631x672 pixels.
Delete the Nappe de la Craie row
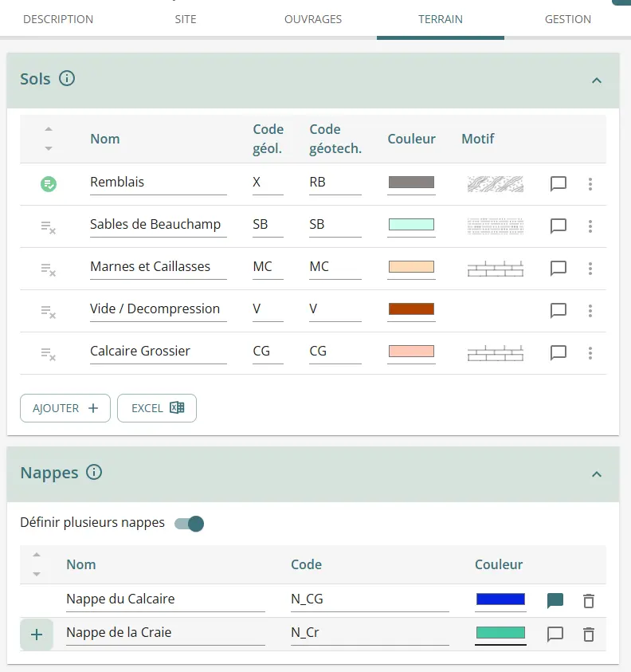tap(588, 635)
